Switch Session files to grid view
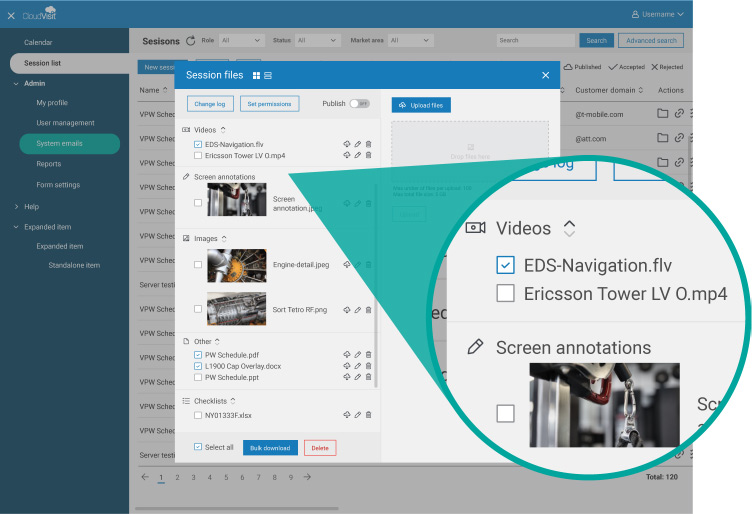Viewport: 752px width, 514px height. click(256, 75)
